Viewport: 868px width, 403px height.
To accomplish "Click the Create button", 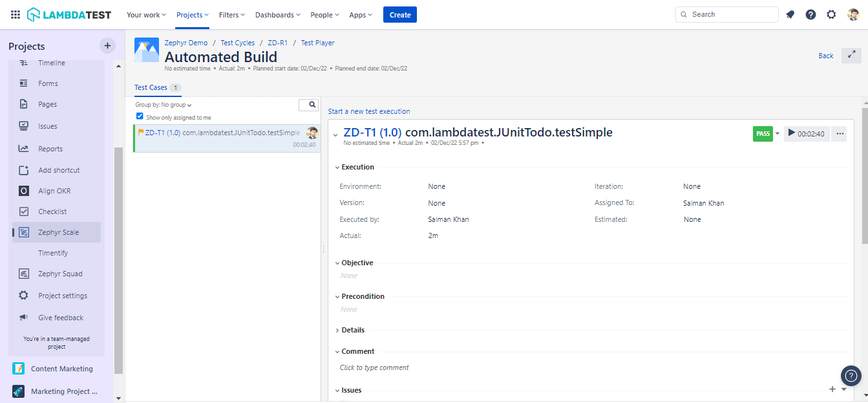I will (399, 14).
